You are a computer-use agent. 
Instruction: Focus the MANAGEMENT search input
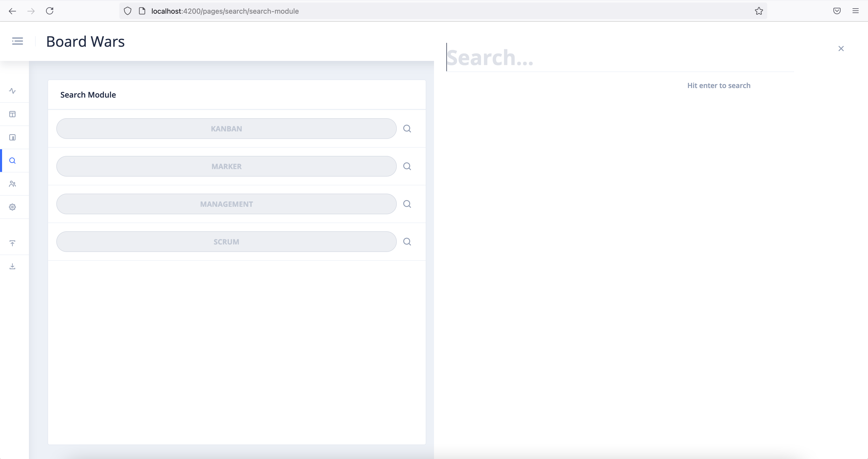point(227,204)
